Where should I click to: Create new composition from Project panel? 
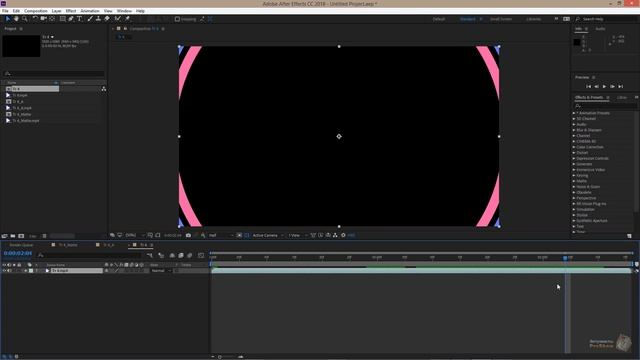(x=21, y=236)
